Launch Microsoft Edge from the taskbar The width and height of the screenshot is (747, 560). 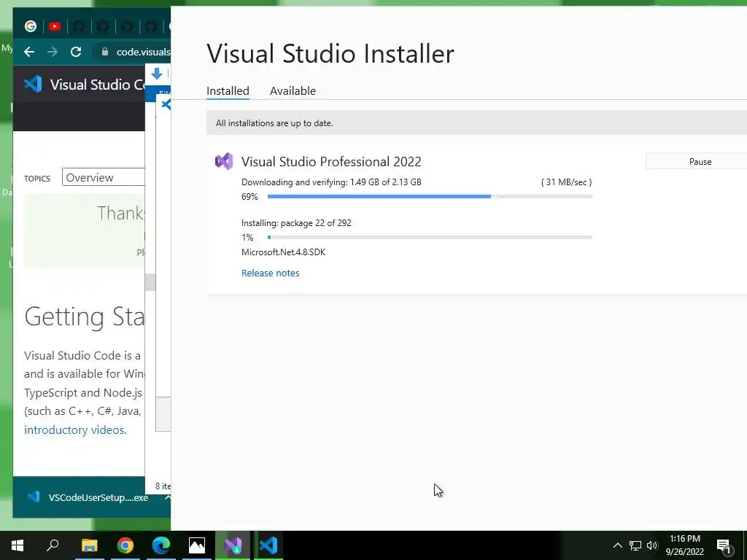click(161, 545)
